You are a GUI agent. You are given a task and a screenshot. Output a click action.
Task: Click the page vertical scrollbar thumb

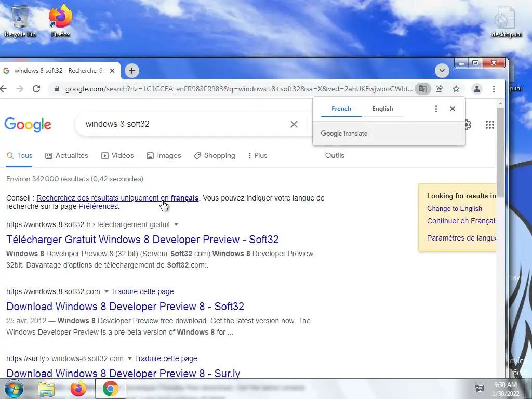coord(500,153)
